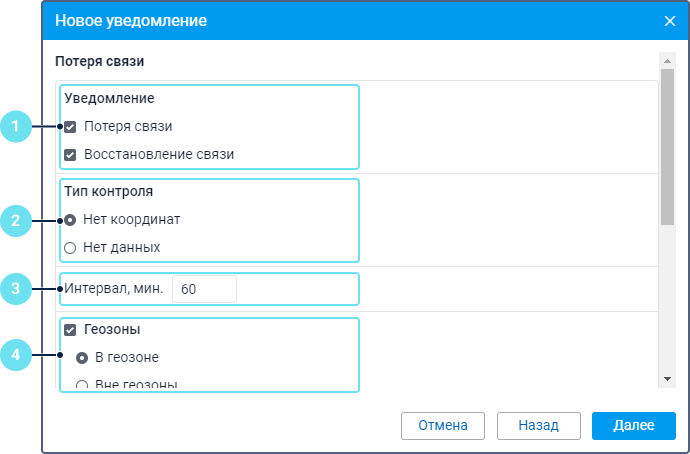Close the Новое уведомление dialog
The height and width of the screenshot is (454, 690).
pos(670,20)
